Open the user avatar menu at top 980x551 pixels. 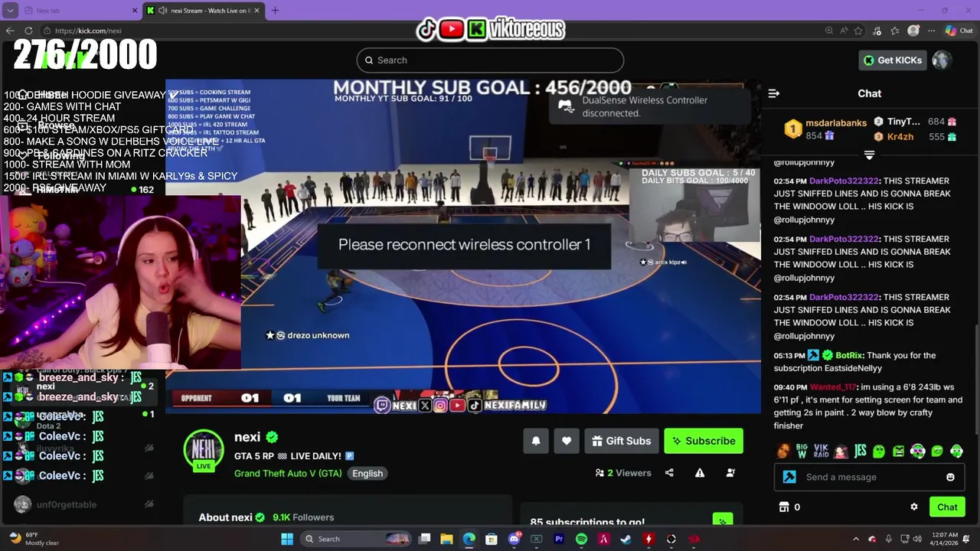coord(942,60)
